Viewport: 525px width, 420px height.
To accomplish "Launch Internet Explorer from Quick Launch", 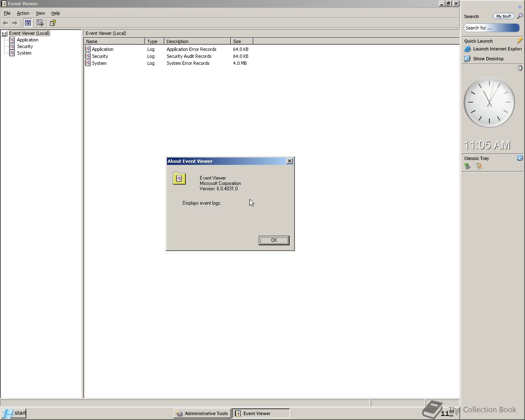I will [497, 49].
